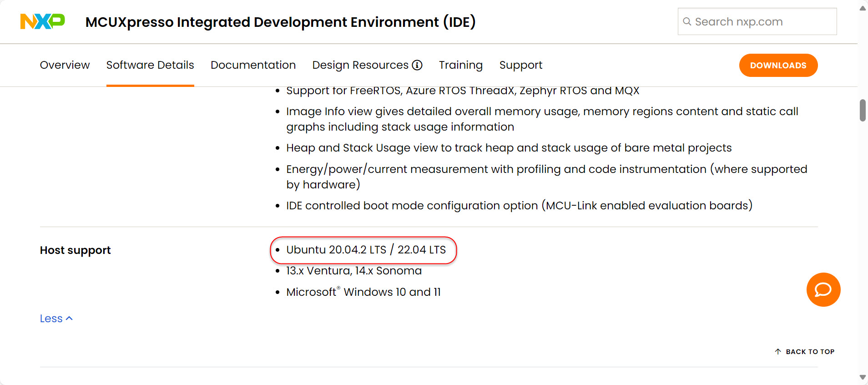
Task: Open the orange chat bubble icon
Action: [x=823, y=289]
